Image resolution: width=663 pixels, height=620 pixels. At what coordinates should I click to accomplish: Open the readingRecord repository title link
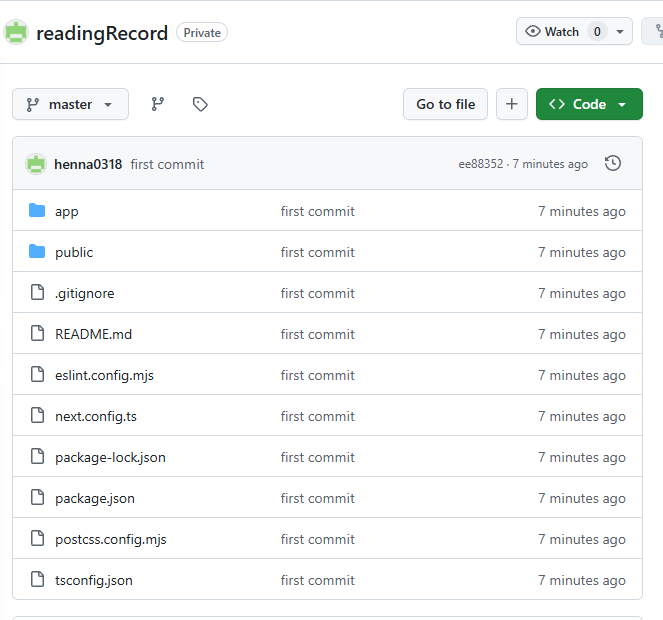[x=102, y=33]
